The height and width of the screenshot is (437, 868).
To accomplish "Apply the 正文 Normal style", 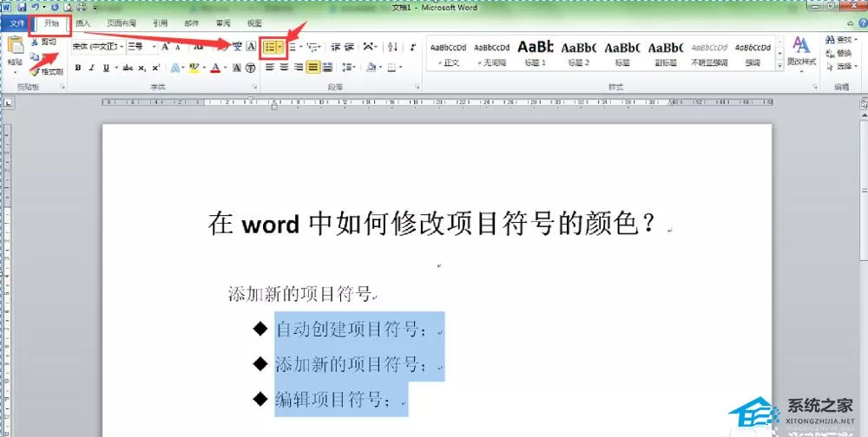I will tap(449, 55).
